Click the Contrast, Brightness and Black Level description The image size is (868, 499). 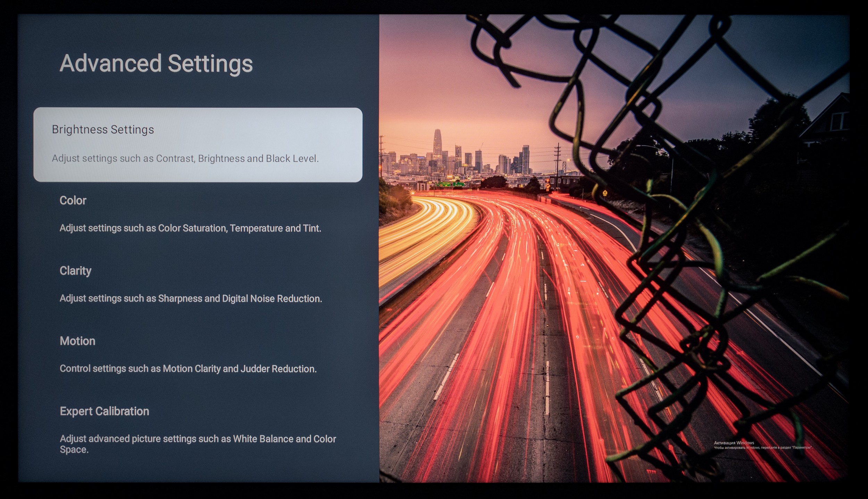[x=185, y=158]
